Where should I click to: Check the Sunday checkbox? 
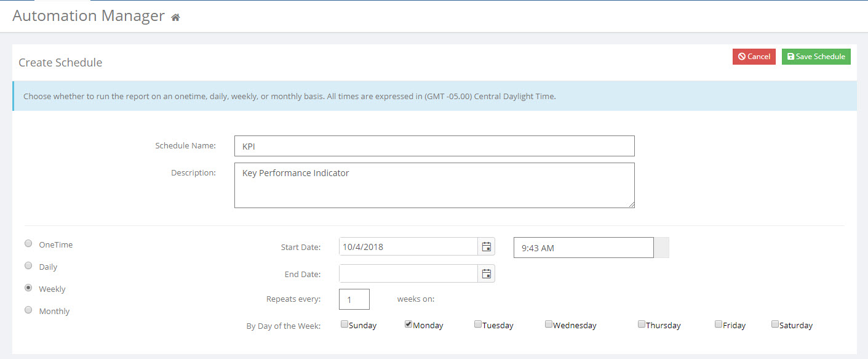pyautogui.click(x=344, y=324)
